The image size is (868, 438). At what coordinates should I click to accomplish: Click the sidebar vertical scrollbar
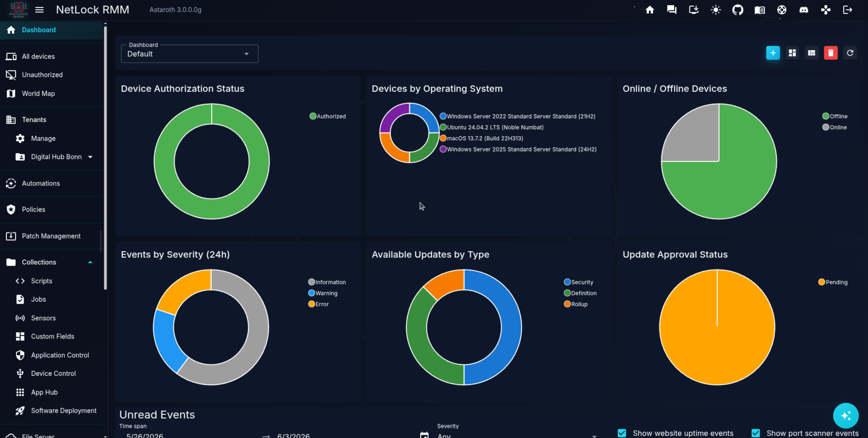point(105,158)
